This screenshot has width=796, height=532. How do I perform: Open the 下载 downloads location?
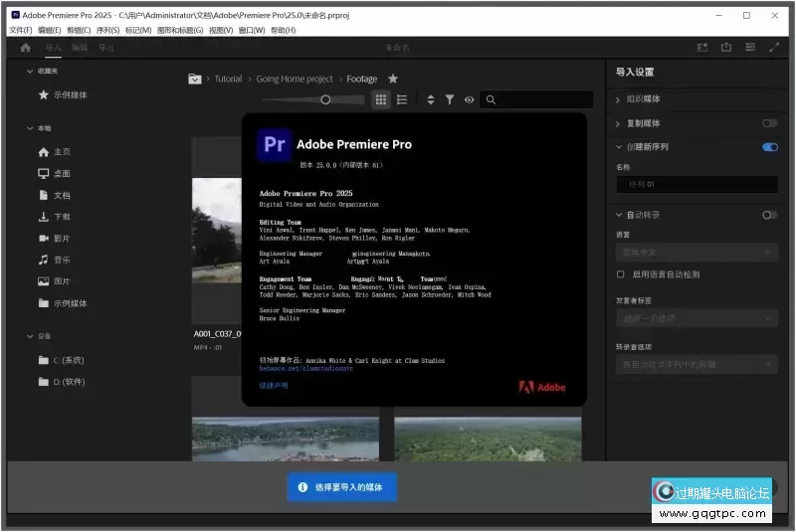tap(62, 217)
